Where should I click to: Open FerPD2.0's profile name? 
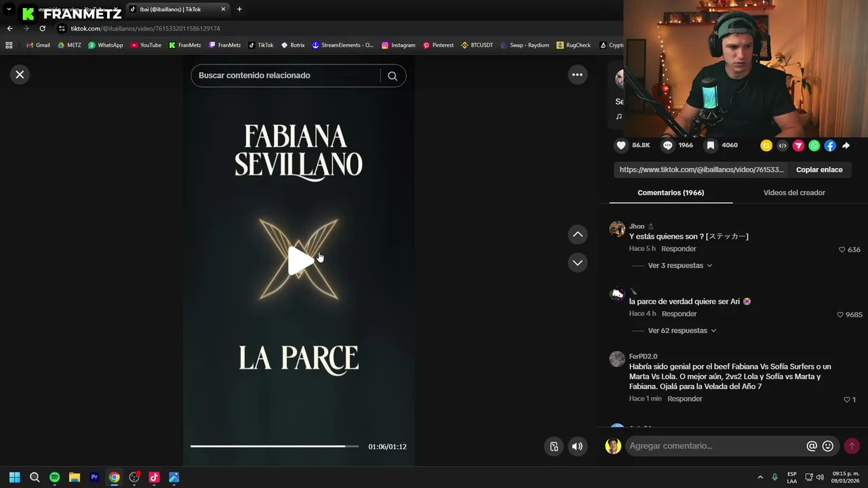(643, 357)
